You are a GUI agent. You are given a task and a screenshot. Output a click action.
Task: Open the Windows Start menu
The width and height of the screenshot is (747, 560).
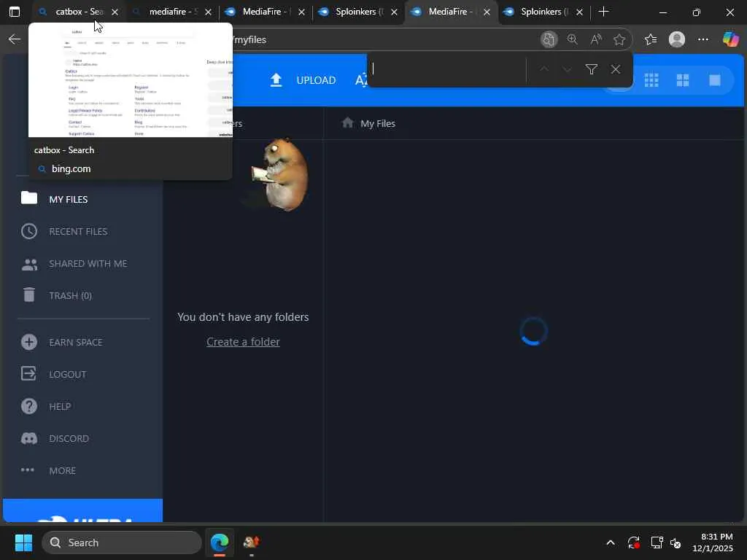pyautogui.click(x=23, y=542)
